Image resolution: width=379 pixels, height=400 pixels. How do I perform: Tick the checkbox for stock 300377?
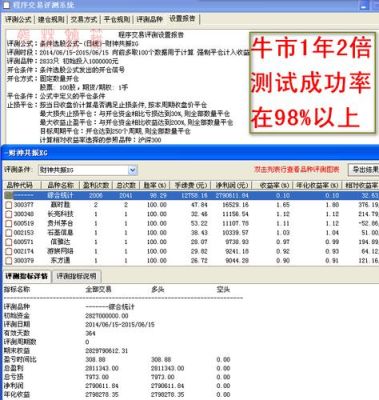click(9, 205)
